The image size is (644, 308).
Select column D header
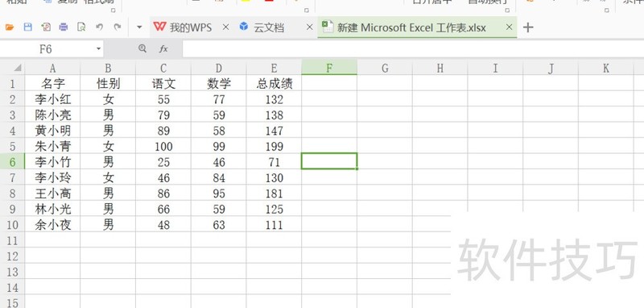coord(219,68)
